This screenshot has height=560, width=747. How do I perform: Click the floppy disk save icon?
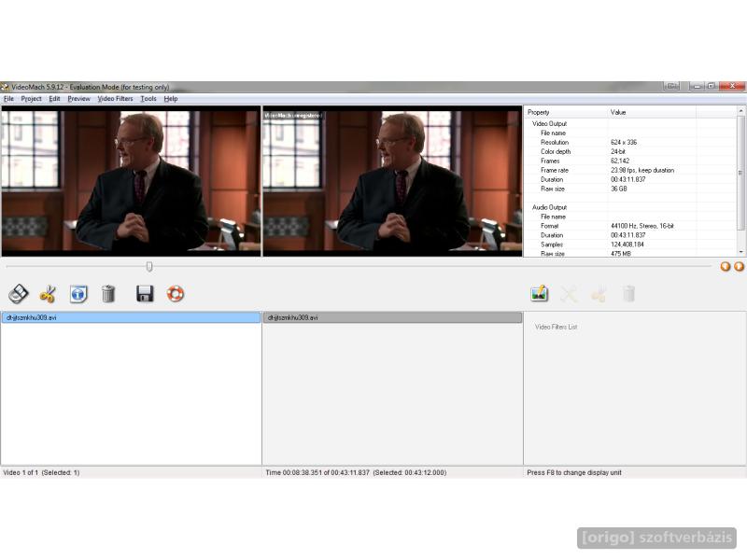pyautogui.click(x=145, y=294)
